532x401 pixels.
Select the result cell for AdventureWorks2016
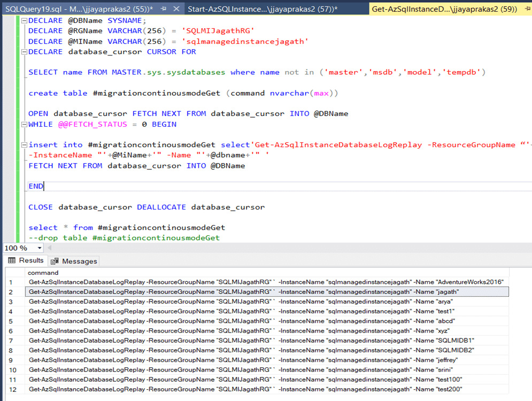266,282
